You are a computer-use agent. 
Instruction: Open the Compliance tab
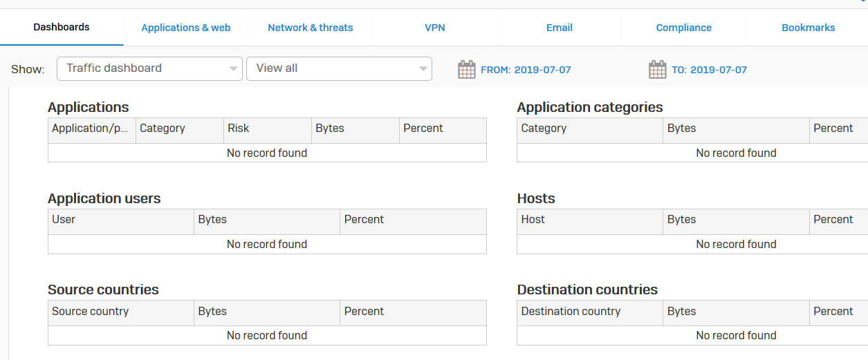[683, 28]
